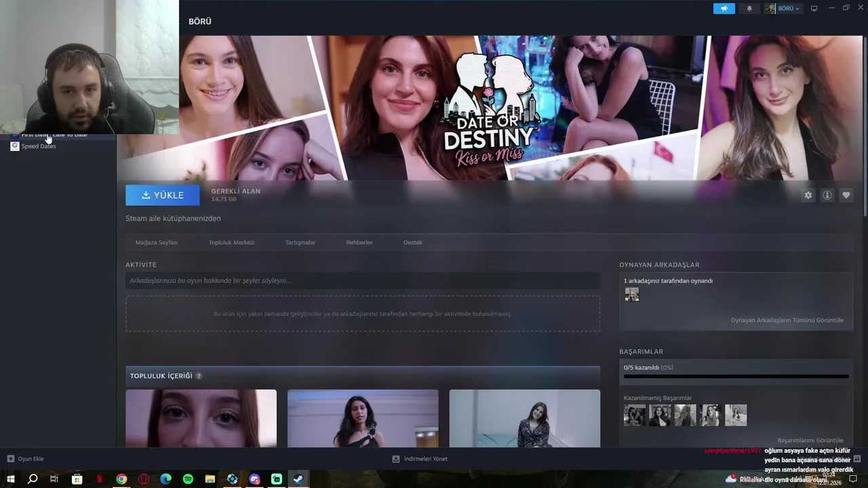The width and height of the screenshot is (868, 488).
Task: Select Speed Dates in the library list
Action: [39, 146]
